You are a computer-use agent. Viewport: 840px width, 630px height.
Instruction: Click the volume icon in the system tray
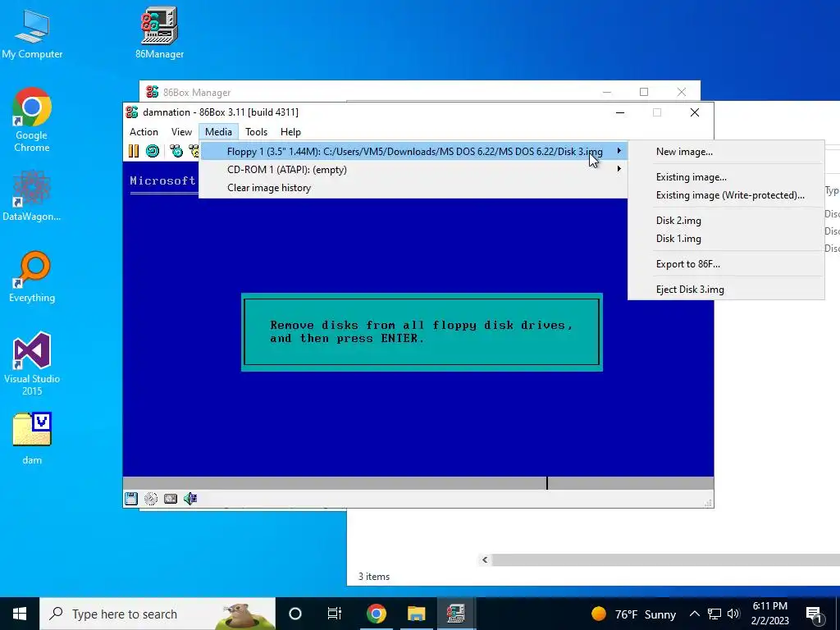tap(733, 614)
